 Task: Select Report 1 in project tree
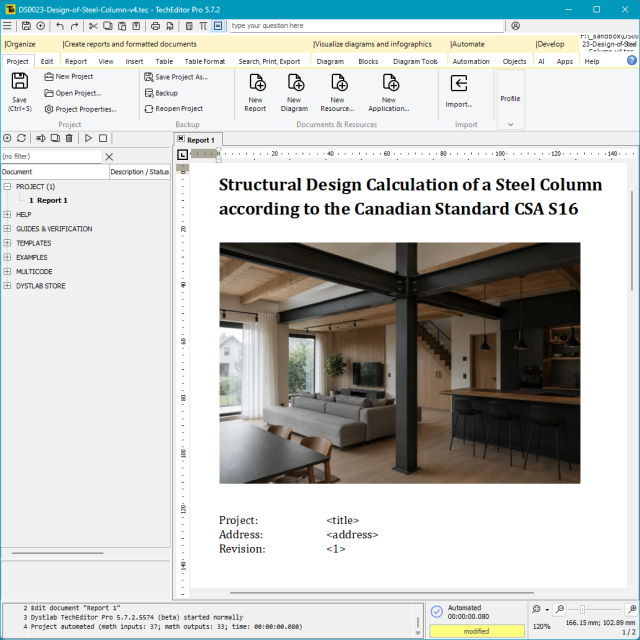(x=48, y=200)
